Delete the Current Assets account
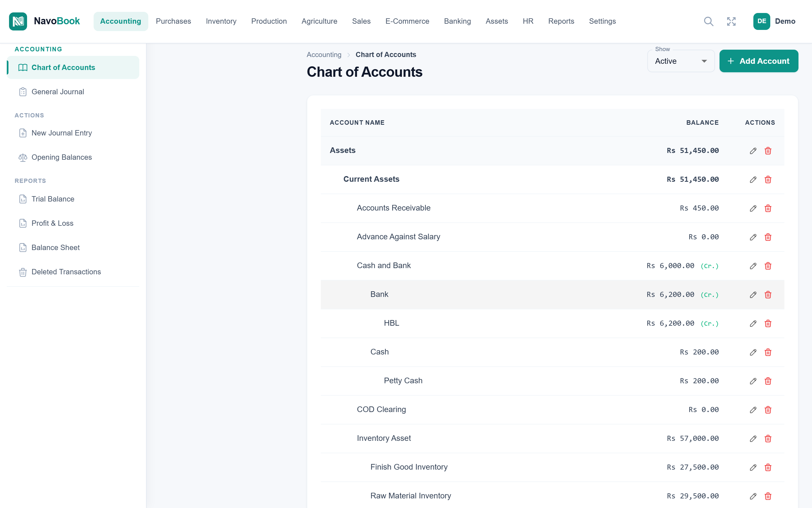This screenshot has width=812, height=508. point(768,179)
